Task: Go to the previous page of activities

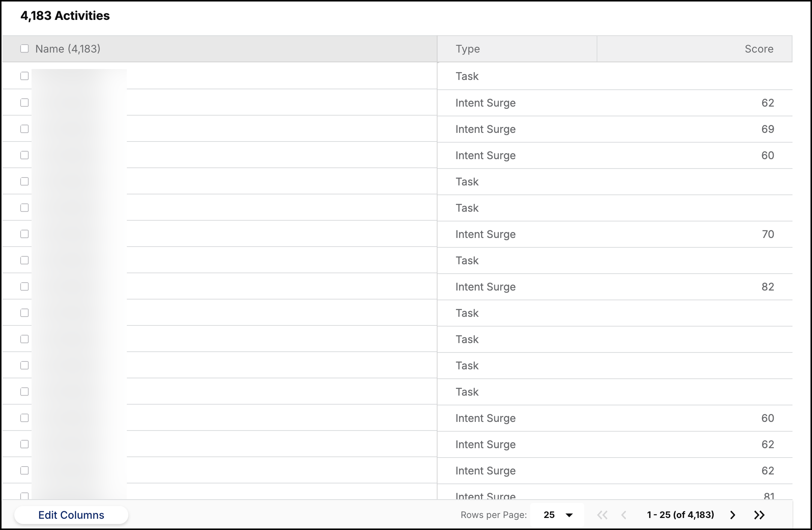Action: pyautogui.click(x=624, y=515)
